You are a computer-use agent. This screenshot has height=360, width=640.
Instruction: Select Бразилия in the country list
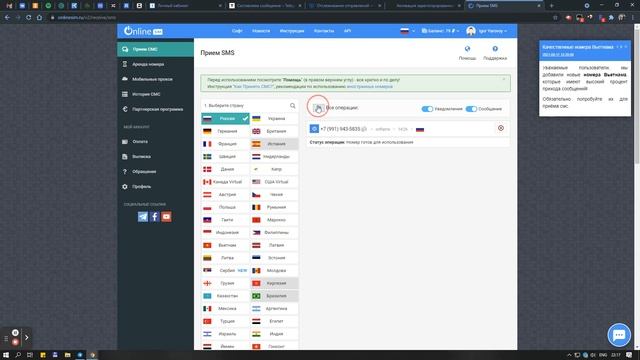tap(274, 296)
